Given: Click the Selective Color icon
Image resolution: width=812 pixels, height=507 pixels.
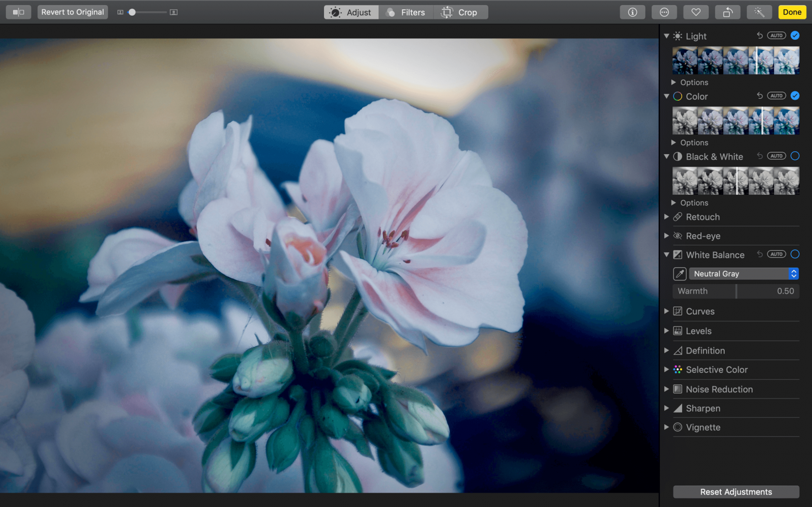Looking at the screenshot, I should pyautogui.click(x=678, y=369).
